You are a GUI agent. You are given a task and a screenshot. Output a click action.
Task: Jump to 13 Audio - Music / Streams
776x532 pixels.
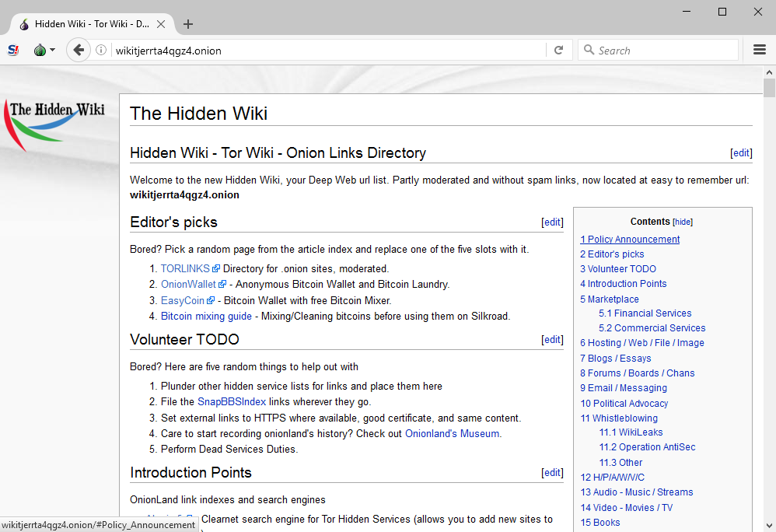click(x=637, y=492)
